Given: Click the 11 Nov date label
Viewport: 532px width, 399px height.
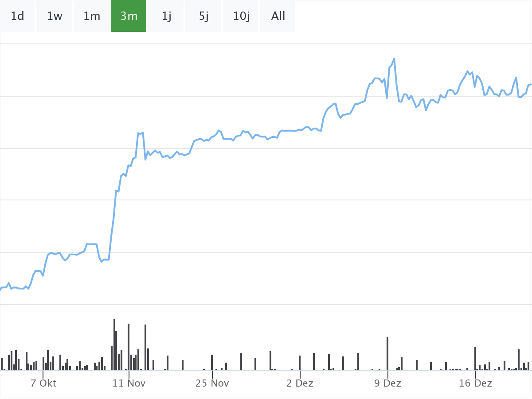Looking at the screenshot, I should tap(129, 383).
